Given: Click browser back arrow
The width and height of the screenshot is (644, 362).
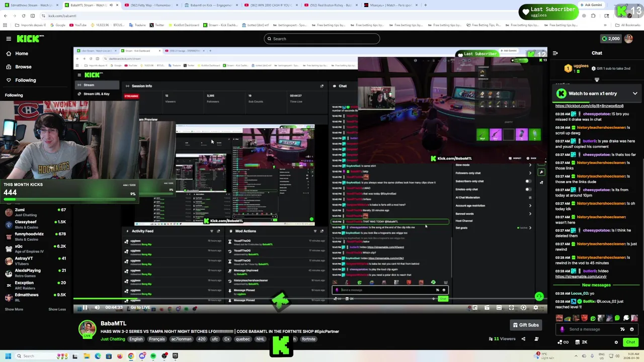Looking at the screenshot, I should point(6,16).
